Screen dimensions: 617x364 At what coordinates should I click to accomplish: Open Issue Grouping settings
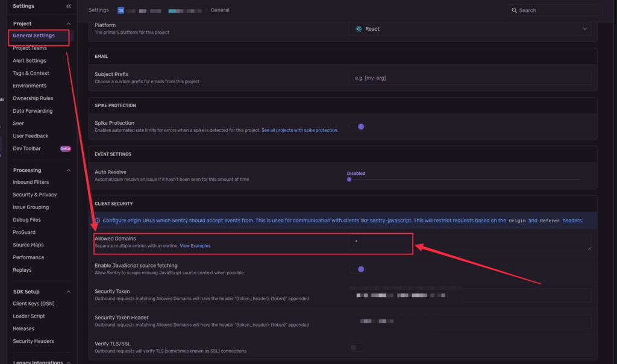(31, 207)
